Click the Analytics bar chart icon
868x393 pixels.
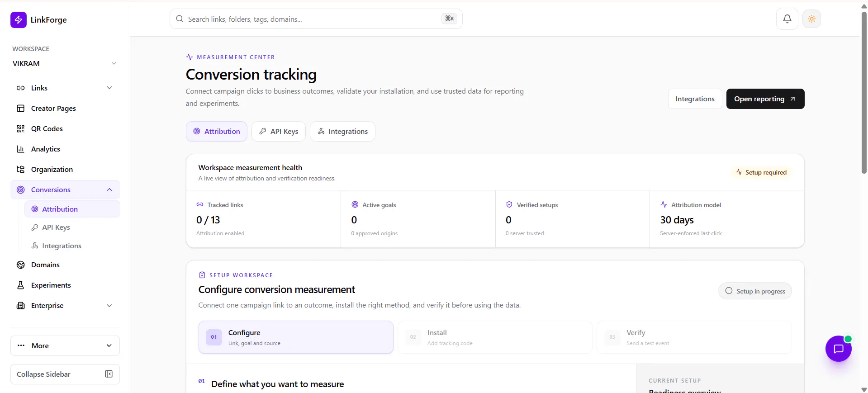tap(21, 149)
